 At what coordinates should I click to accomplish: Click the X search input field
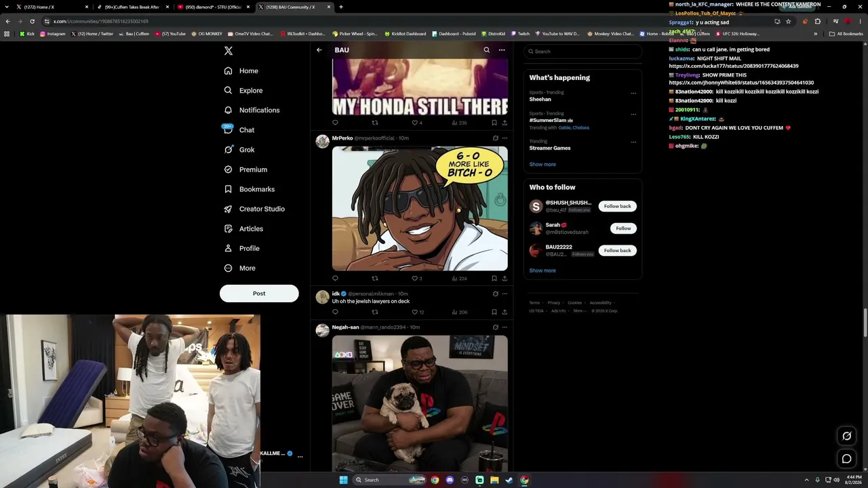(x=583, y=52)
